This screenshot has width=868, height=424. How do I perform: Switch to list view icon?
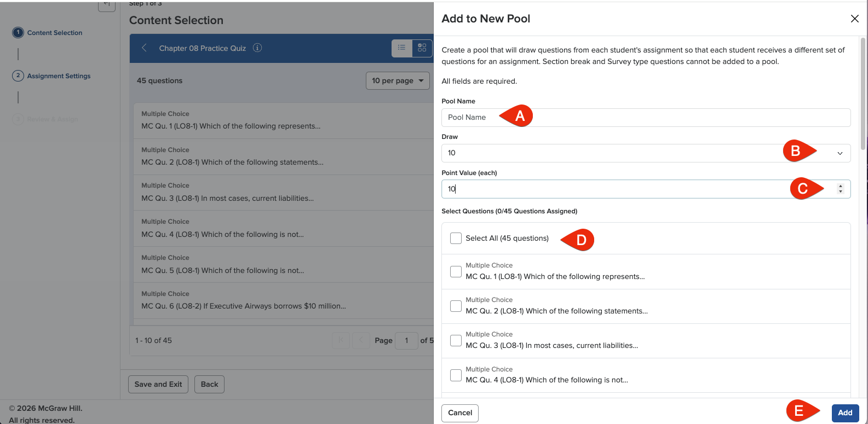tap(401, 48)
